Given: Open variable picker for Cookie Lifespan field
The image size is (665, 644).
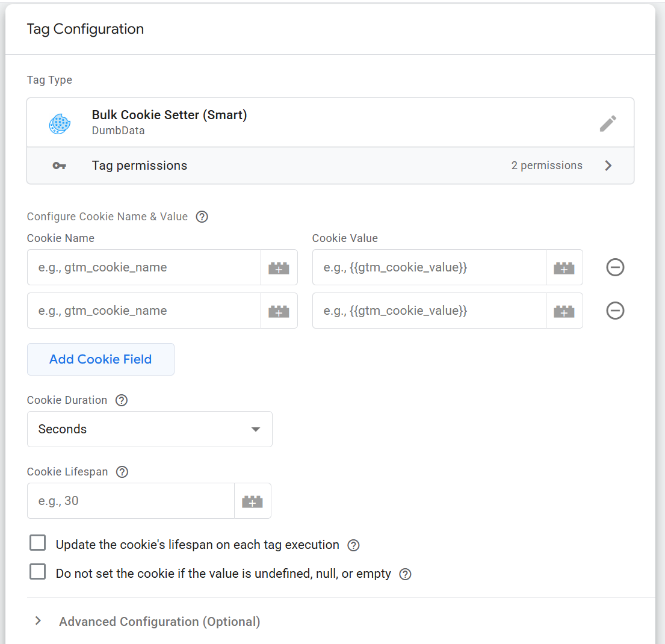Looking at the screenshot, I should [252, 501].
